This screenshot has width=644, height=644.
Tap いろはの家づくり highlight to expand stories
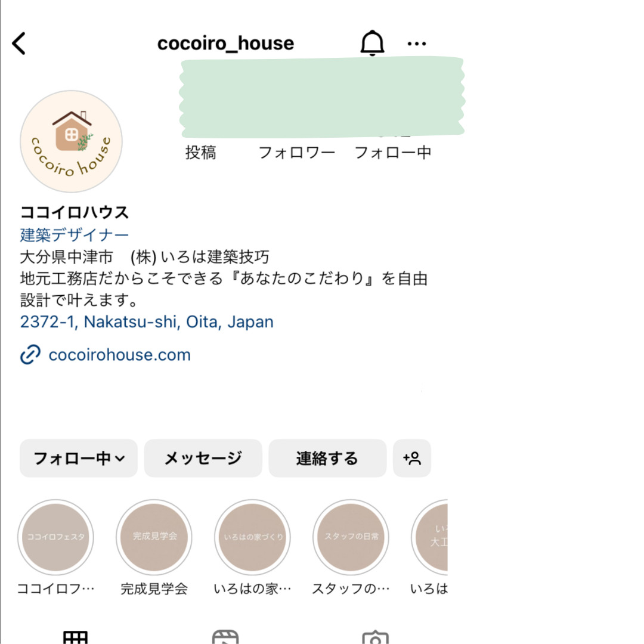[x=252, y=537]
